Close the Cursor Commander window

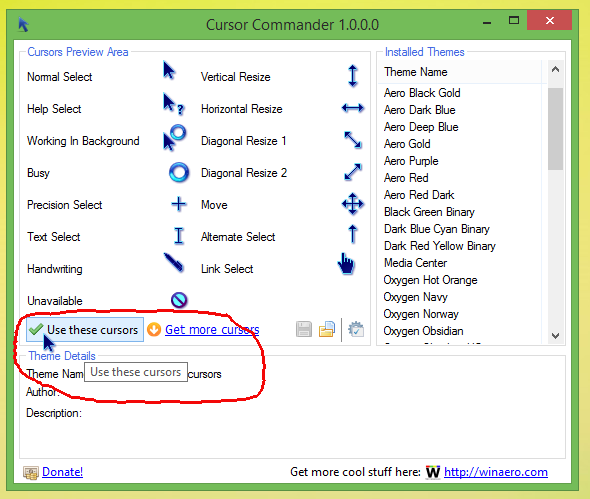point(549,20)
